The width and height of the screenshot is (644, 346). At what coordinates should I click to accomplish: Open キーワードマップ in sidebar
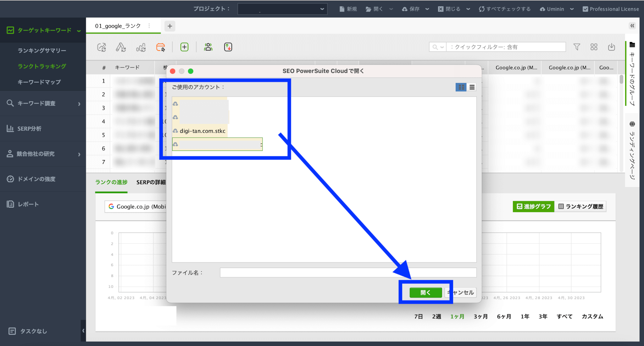(39, 82)
